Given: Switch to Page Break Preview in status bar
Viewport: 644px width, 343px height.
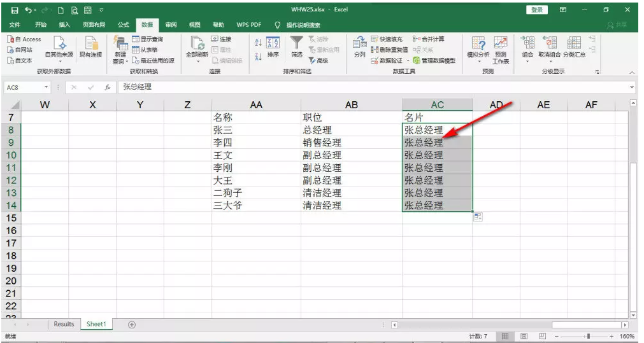Looking at the screenshot, I should pyautogui.click(x=543, y=335).
